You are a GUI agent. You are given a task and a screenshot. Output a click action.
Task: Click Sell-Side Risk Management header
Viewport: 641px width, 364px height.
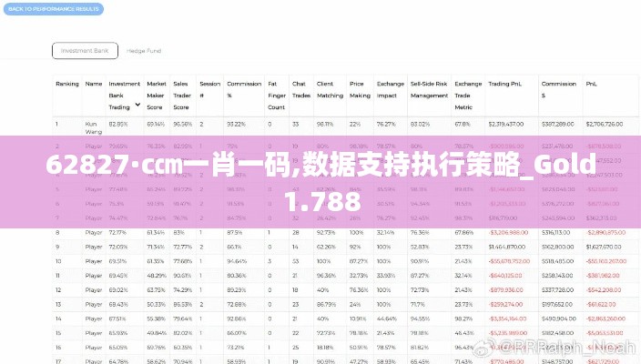[429, 89]
